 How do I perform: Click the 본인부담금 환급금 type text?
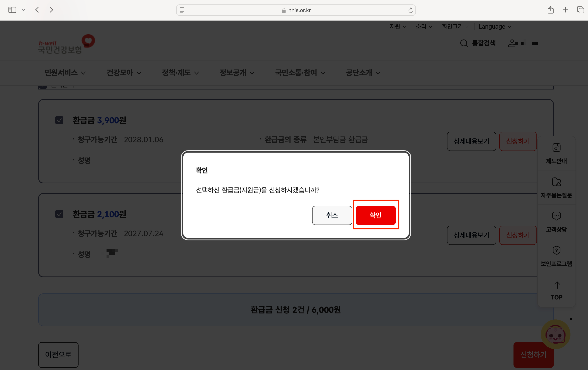pyautogui.click(x=340, y=139)
